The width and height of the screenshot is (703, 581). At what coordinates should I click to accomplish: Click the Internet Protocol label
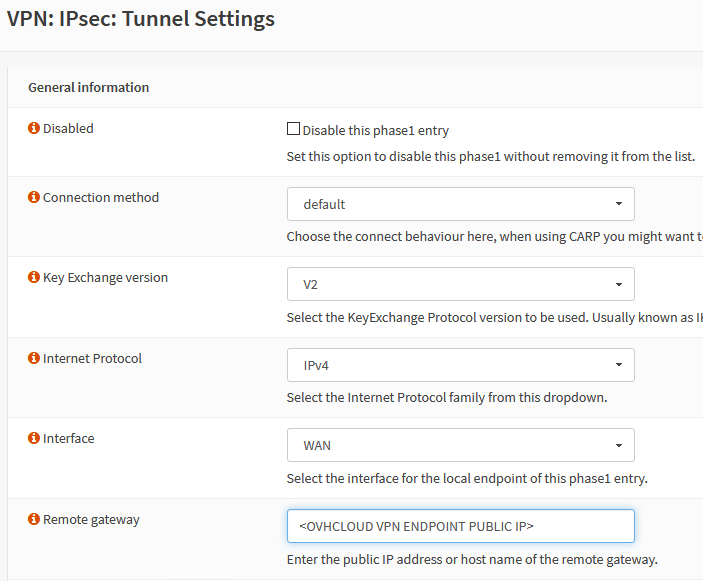tap(92, 358)
